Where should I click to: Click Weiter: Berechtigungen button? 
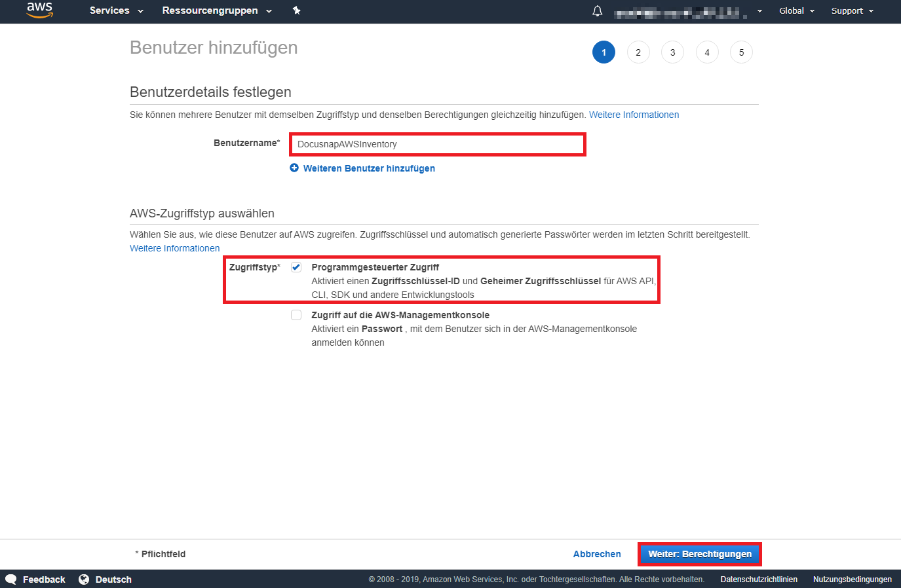tap(700, 554)
